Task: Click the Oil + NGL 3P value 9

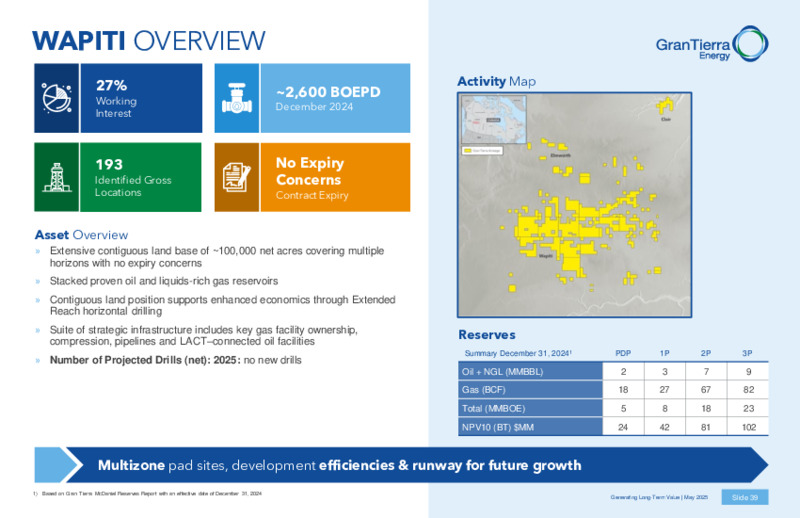Action: pyautogui.click(x=748, y=372)
